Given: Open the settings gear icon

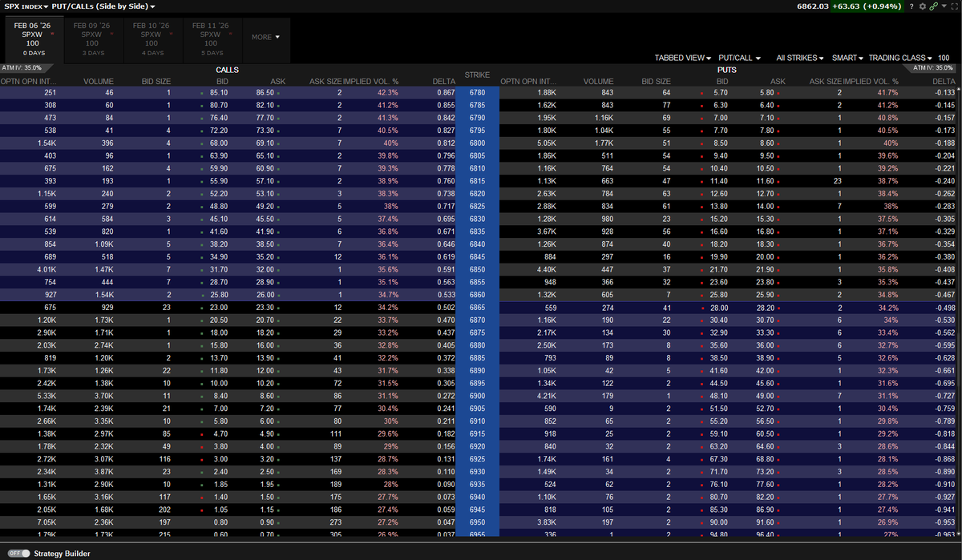Looking at the screenshot, I should click(x=923, y=6).
